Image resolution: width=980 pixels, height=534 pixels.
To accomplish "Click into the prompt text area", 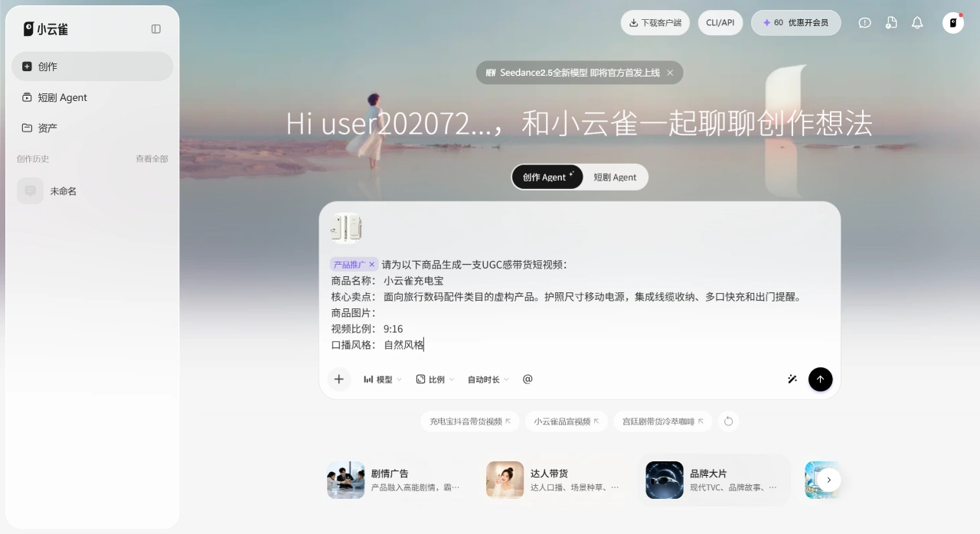I will [x=580, y=305].
